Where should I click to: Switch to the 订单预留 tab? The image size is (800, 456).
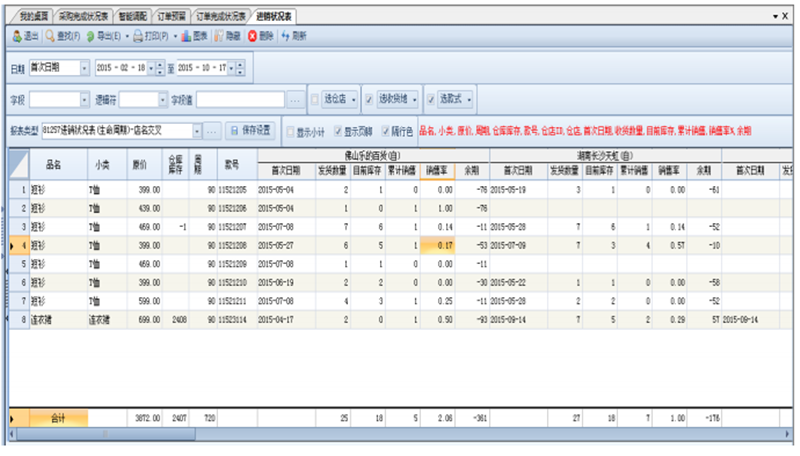169,17
